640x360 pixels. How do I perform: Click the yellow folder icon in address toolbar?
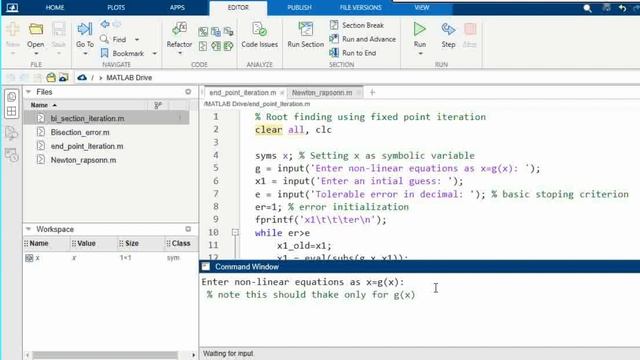pos(51,77)
